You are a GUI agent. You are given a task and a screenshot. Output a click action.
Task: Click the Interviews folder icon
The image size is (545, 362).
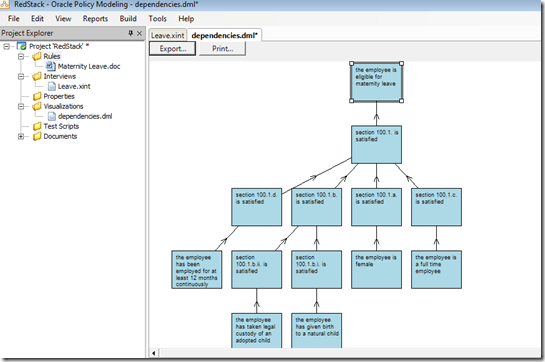coord(37,77)
